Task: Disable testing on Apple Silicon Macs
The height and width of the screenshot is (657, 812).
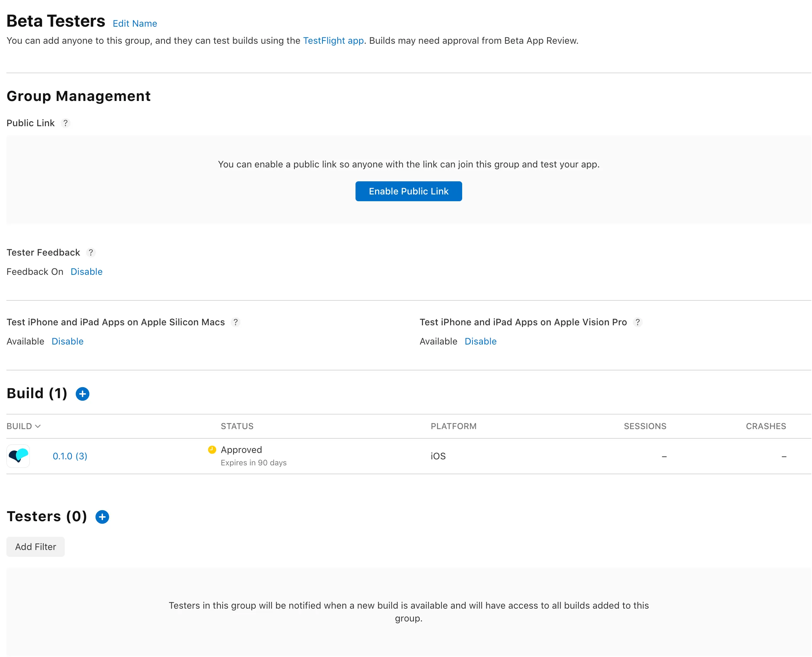Action: 67,341
